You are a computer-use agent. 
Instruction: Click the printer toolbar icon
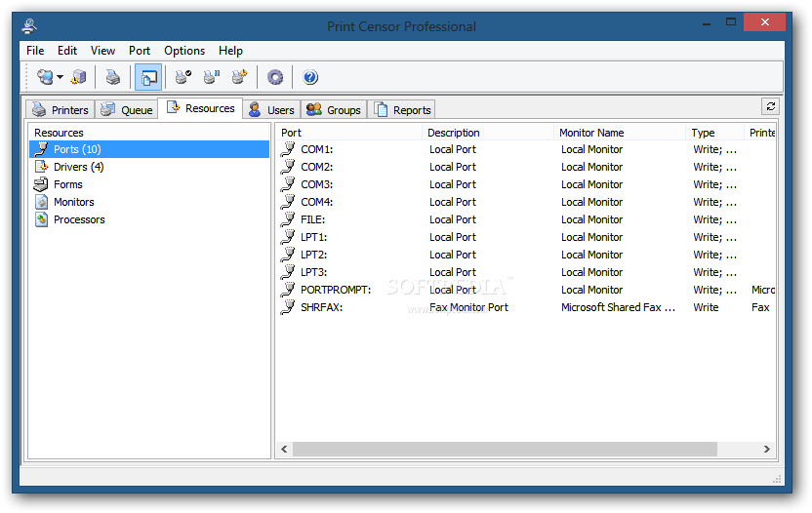(x=112, y=77)
